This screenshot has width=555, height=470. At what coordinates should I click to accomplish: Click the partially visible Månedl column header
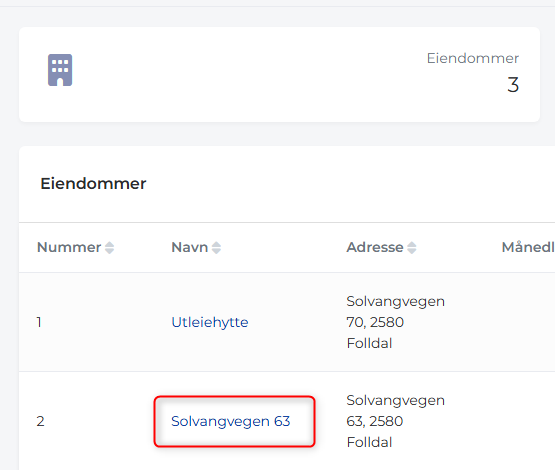click(528, 247)
